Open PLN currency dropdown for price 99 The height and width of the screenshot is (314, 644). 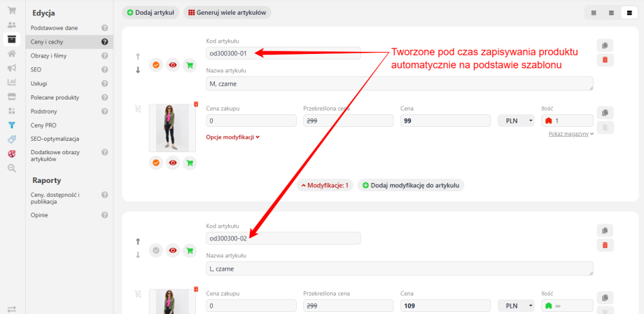[517, 121]
